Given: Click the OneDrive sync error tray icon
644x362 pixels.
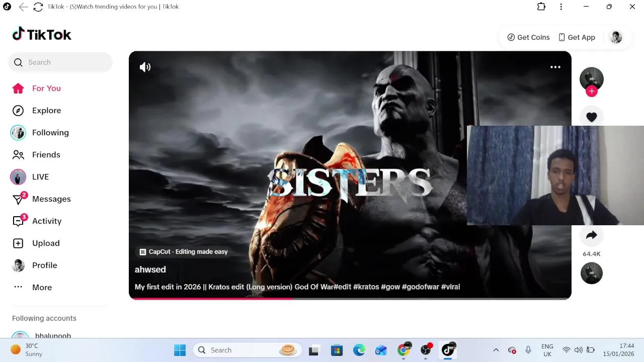Looking at the screenshot, I should [512, 350].
